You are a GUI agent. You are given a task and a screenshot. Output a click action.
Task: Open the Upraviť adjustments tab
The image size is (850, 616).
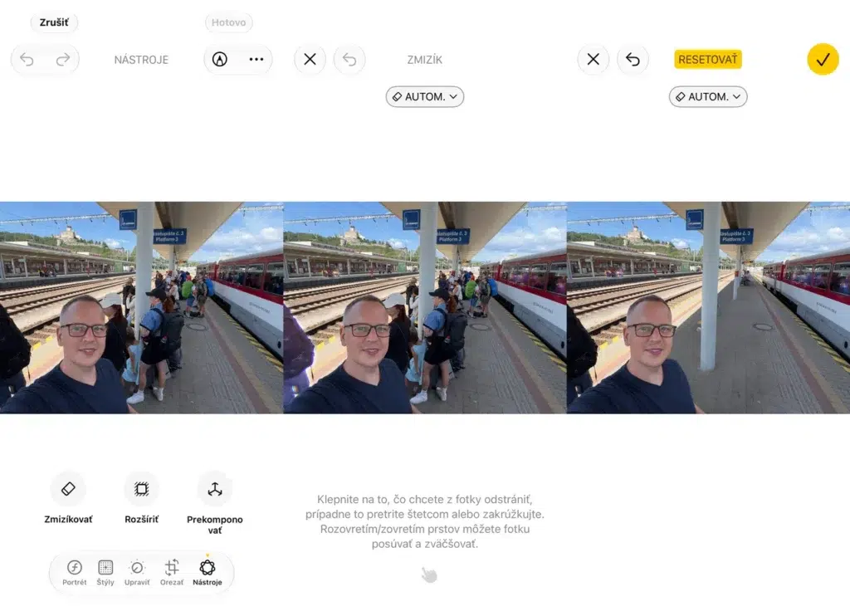tap(137, 573)
